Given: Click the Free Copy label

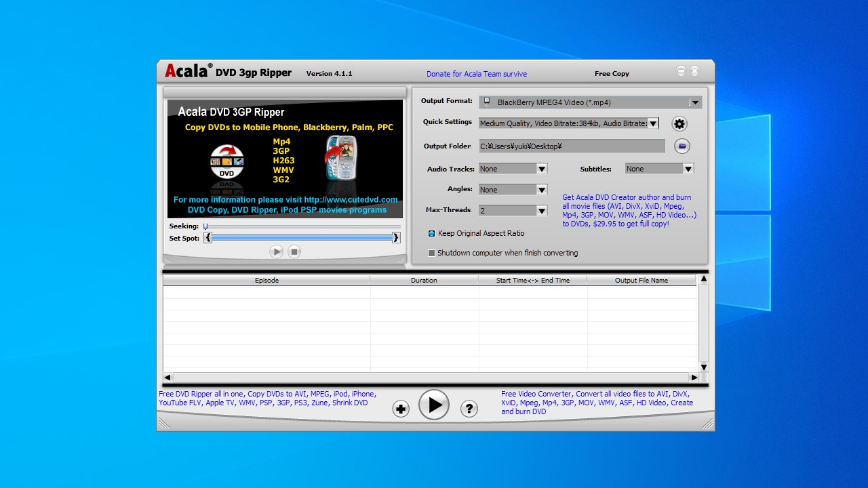Looking at the screenshot, I should [612, 73].
